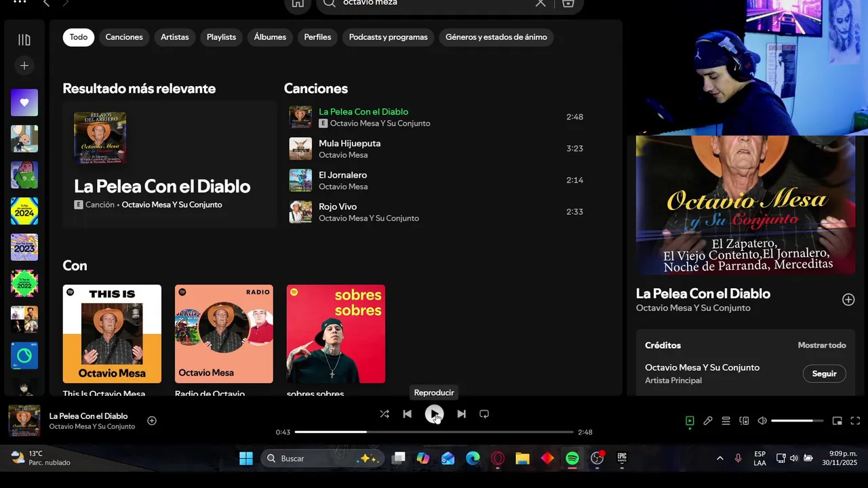This screenshot has width=868, height=488.
Task: Open the Spotify three-dot menu
Action: [x=20, y=2]
